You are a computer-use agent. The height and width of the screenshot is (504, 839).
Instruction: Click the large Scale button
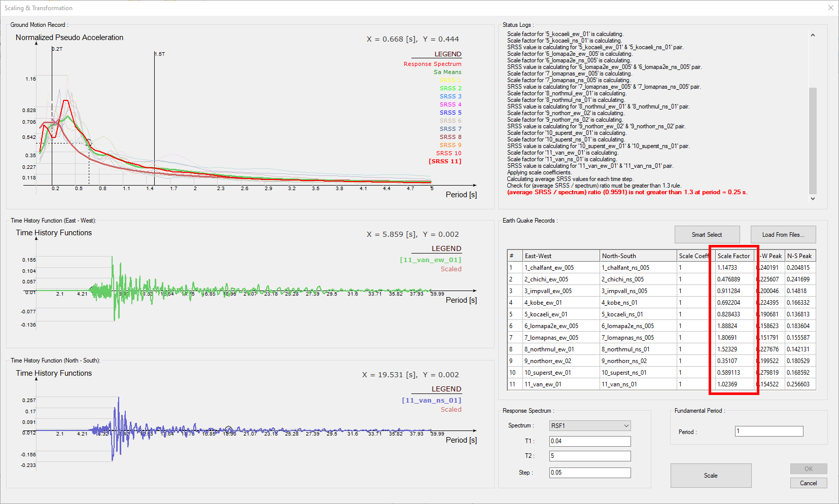pyautogui.click(x=711, y=476)
